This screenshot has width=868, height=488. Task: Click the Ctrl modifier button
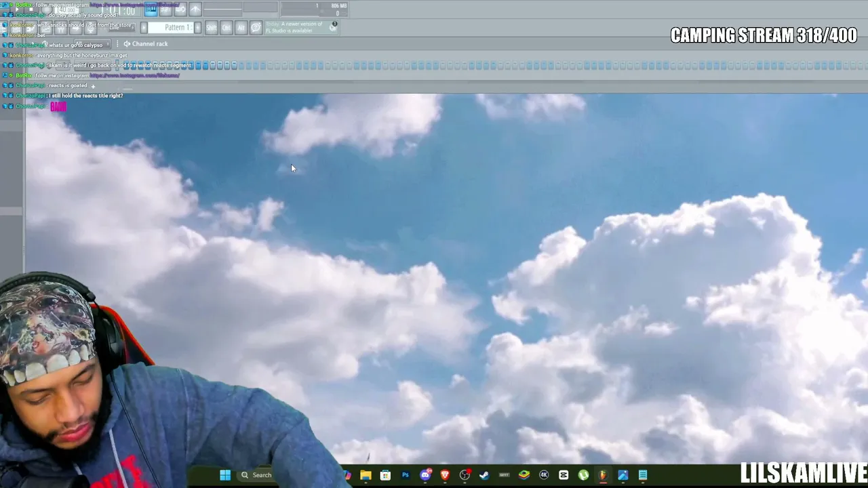226,28
